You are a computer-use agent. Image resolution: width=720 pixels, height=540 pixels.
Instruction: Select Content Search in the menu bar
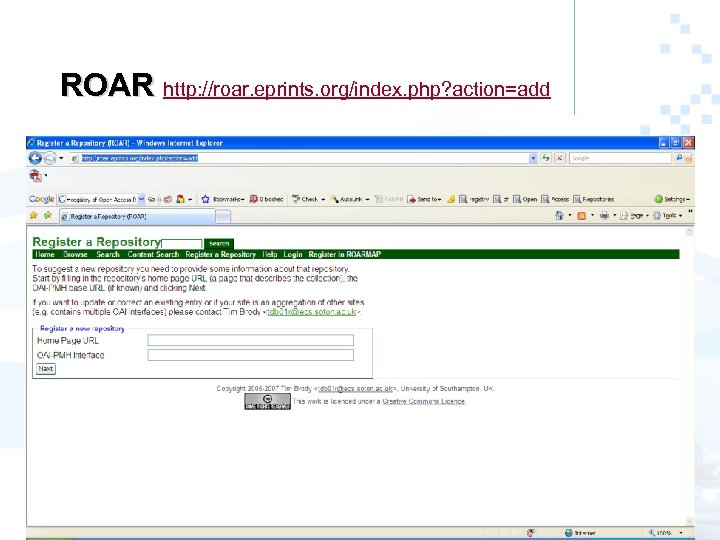click(x=153, y=254)
